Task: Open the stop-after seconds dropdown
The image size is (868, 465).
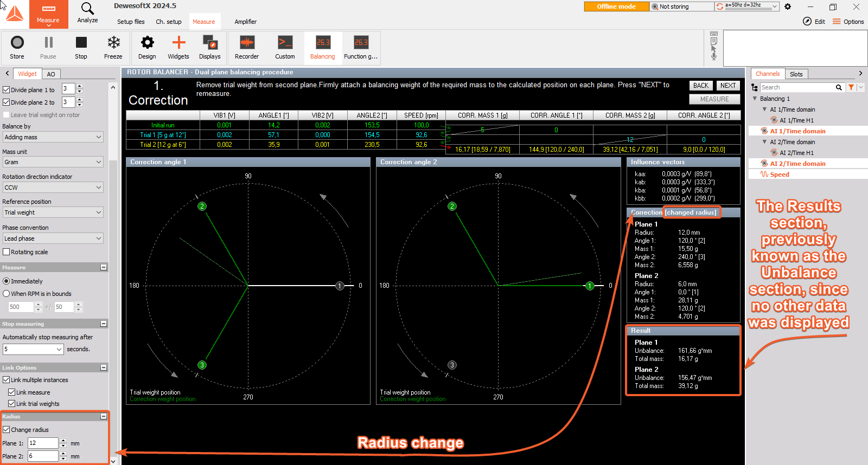Action: tap(33, 350)
